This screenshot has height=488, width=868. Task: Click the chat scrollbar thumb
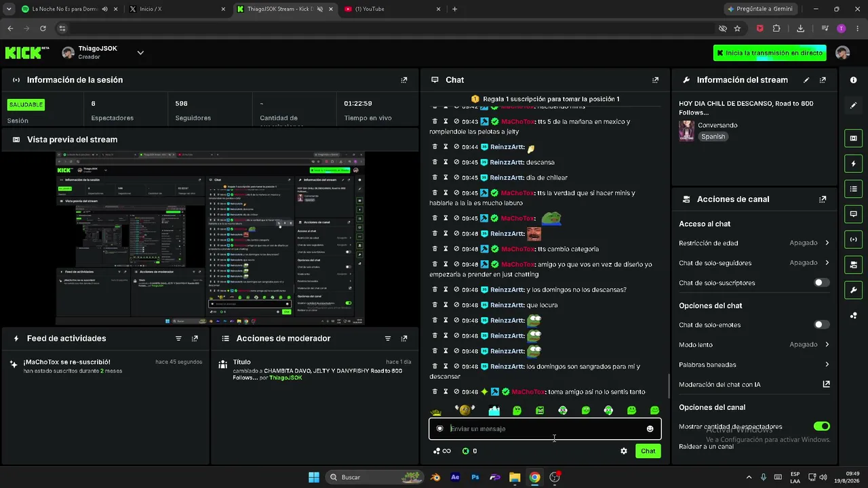669,386
